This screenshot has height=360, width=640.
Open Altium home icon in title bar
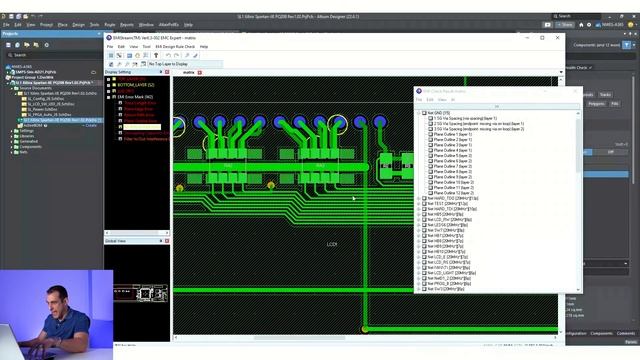581,25
